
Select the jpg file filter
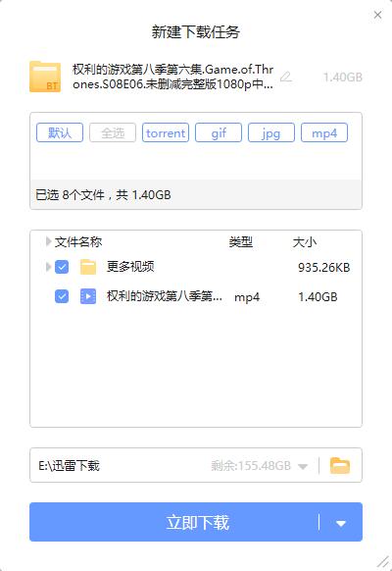pos(271,132)
